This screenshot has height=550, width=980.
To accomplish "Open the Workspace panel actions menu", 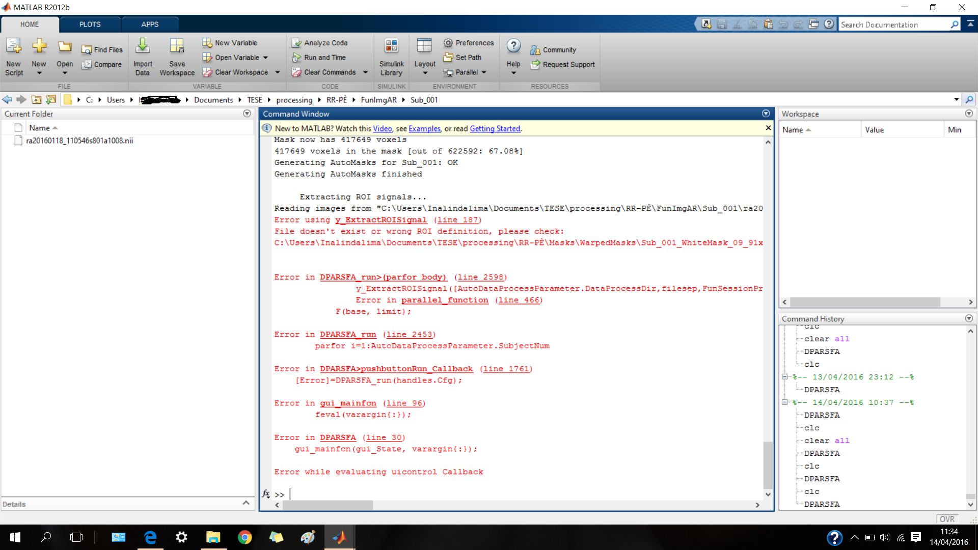I will pyautogui.click(x=969, y=114).
